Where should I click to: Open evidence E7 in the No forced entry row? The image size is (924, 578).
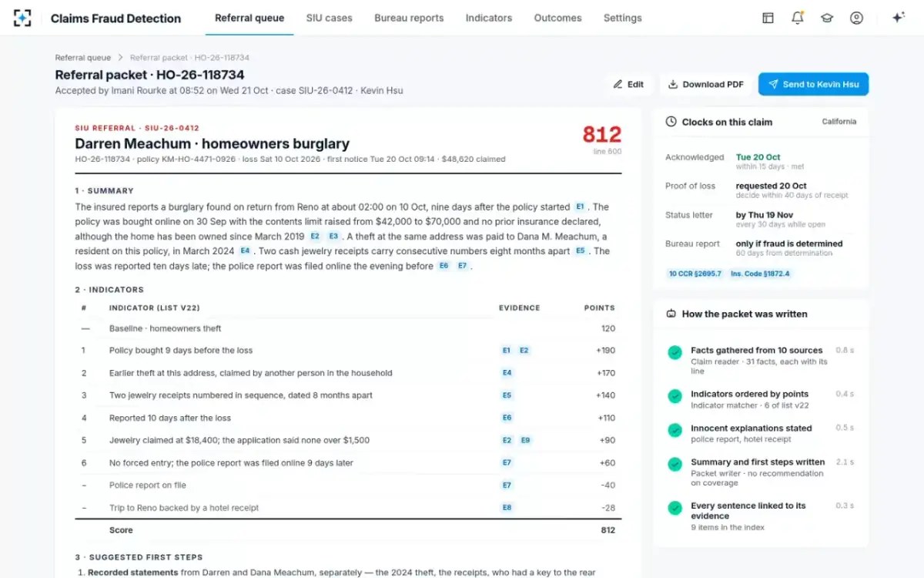pos(507,463)
